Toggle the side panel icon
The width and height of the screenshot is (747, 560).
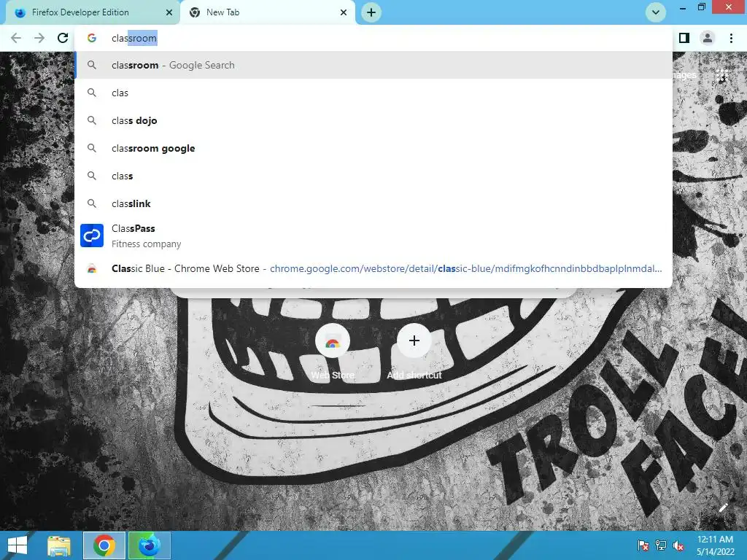point(684,38)
